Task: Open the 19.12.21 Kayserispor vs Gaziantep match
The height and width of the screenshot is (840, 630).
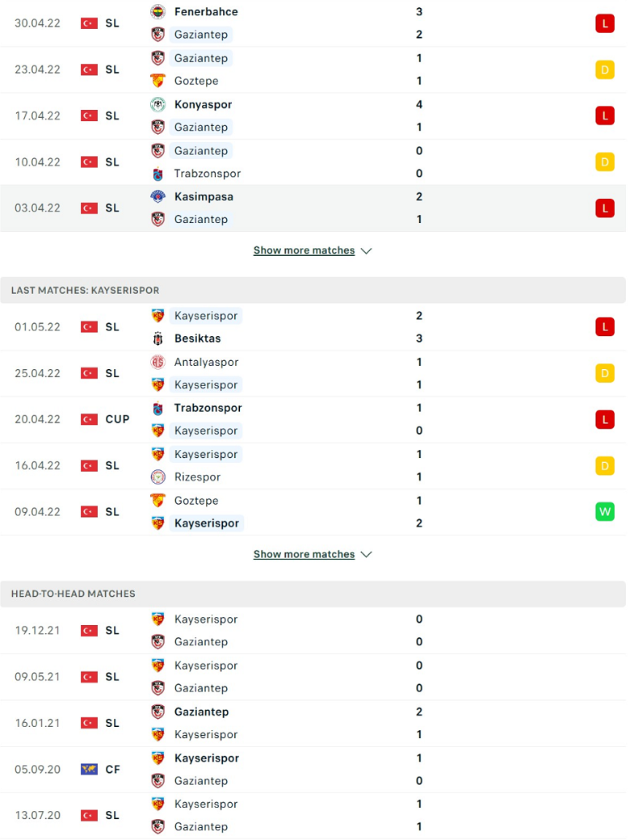Action: pos(313,631)
